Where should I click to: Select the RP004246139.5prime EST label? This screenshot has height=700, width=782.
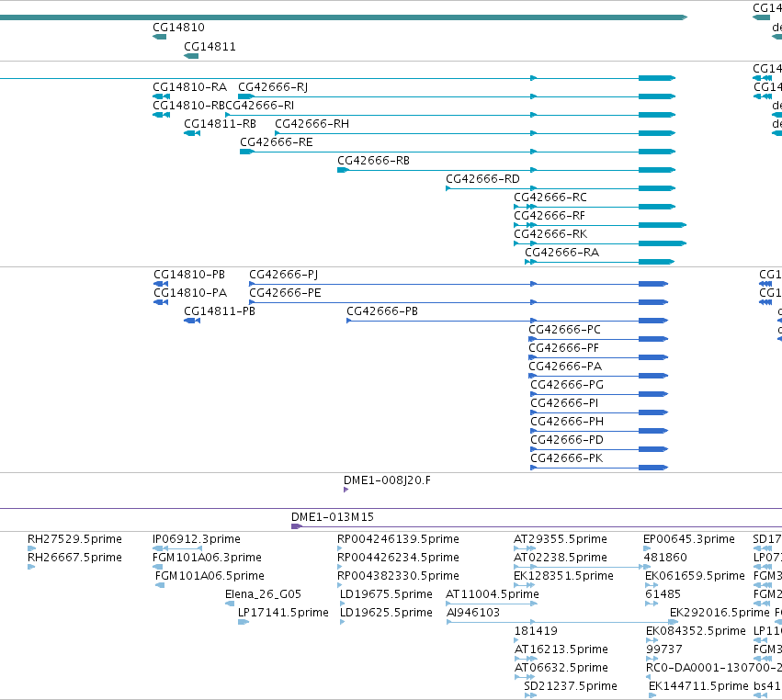click(398, 539)
